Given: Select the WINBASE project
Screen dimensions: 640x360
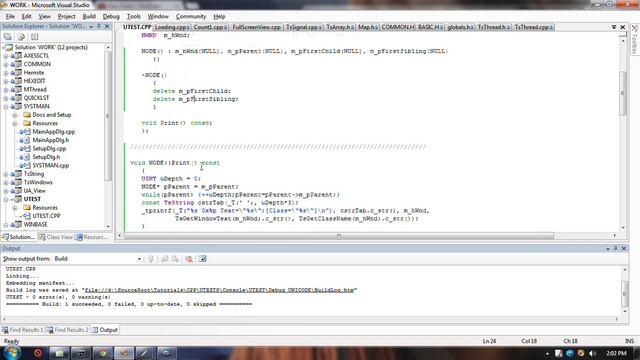Looking at the screenshot, I should 36,225.
